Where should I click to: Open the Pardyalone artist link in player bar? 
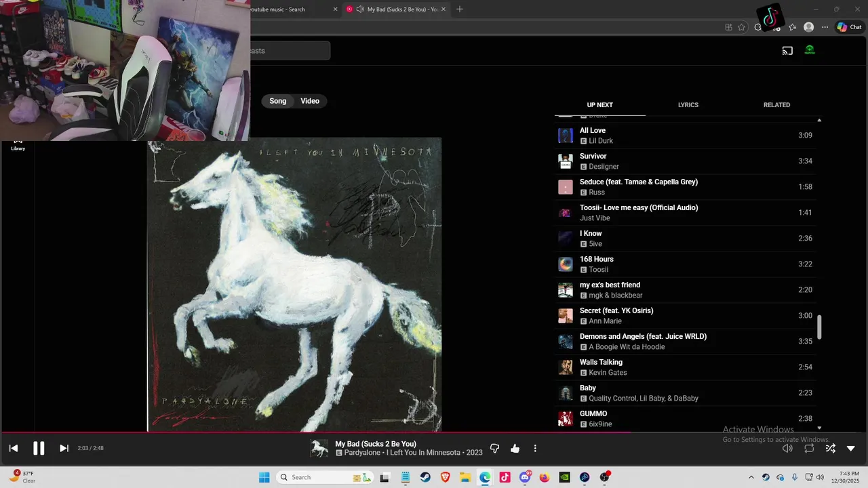click(x=363, y=453)
